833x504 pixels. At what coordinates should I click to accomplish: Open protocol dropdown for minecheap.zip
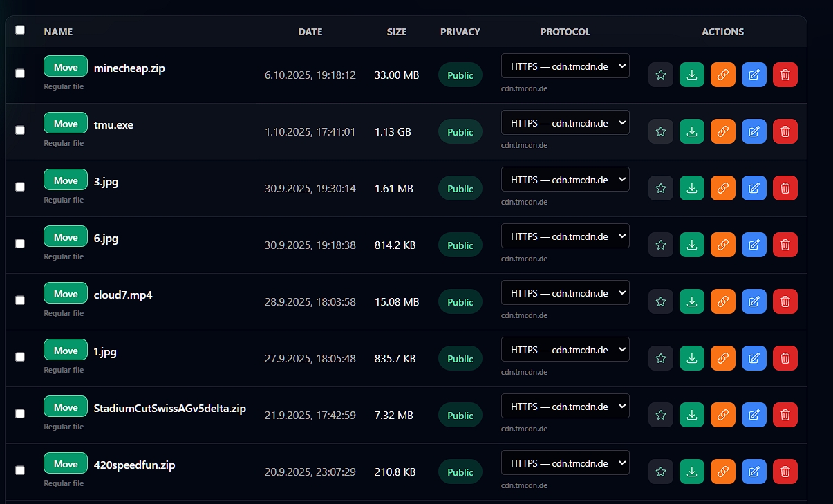(x=565, y=66)
